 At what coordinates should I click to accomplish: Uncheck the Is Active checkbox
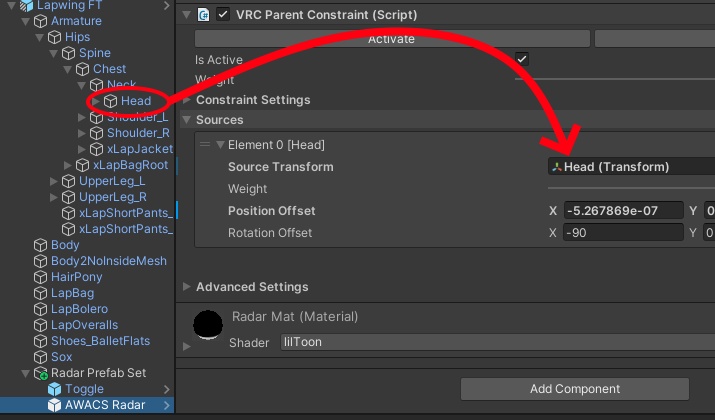[x=521, y=60]
